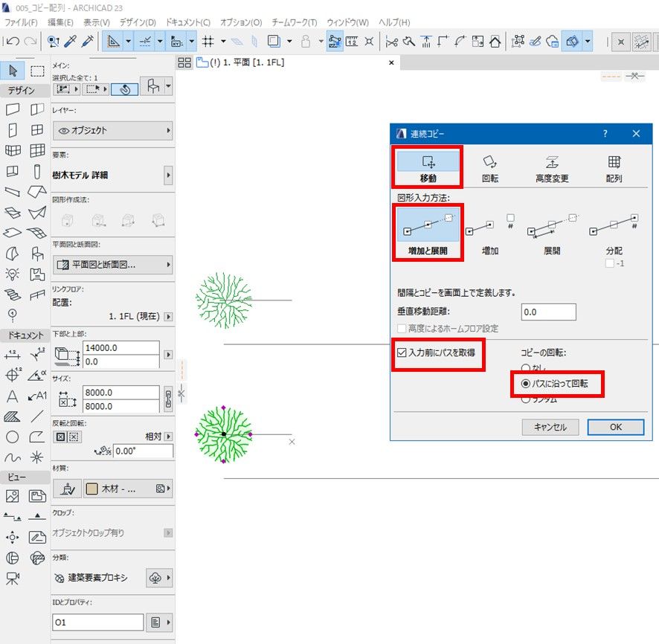Expand 1FL (現在) home story arrow

pos(168,317)
